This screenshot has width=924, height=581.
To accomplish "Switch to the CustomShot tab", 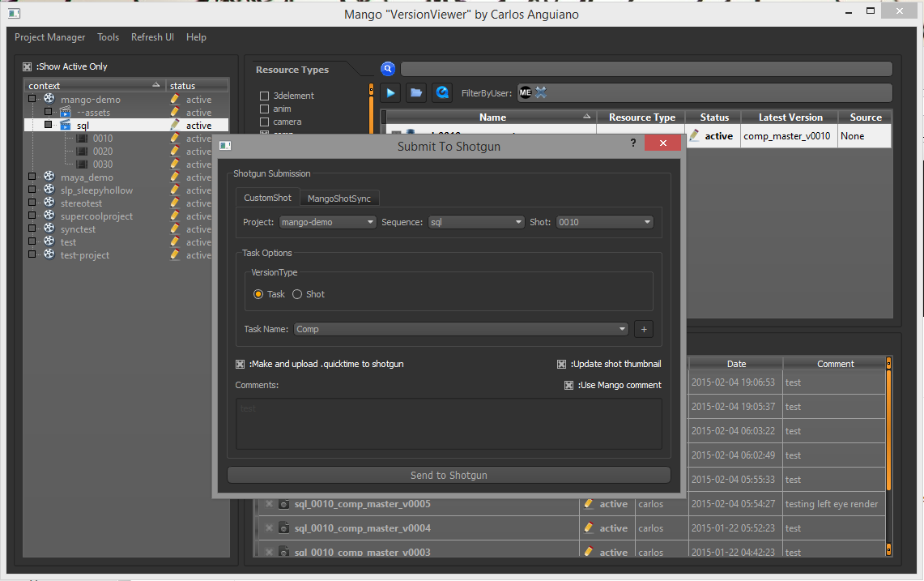I will point(267,198).
